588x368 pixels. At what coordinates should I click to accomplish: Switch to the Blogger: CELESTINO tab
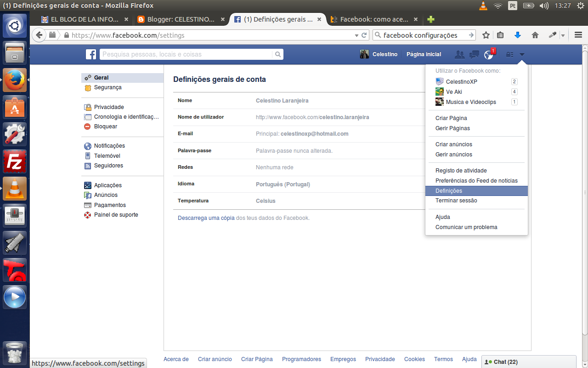click(179, 19)
